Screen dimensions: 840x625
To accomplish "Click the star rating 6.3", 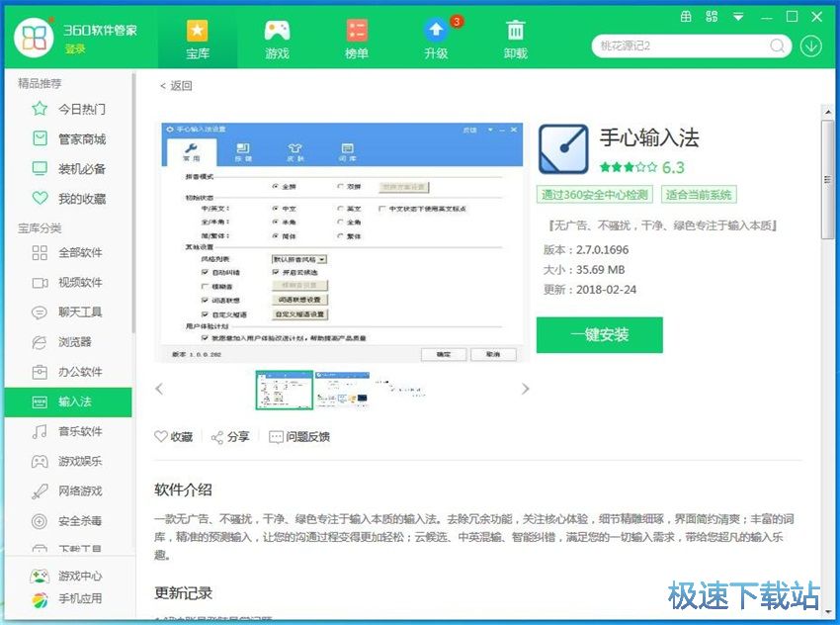I will coord(641,167).
